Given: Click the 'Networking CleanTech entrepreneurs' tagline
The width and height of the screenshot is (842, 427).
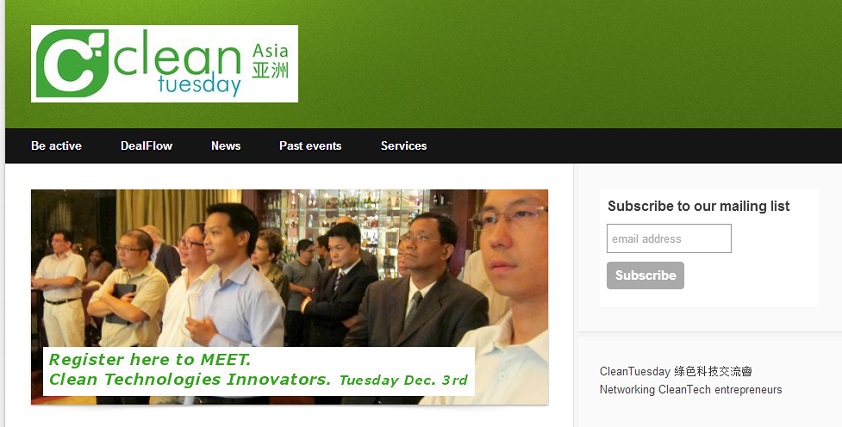Looking at the screenshot, I should [691, 389].
